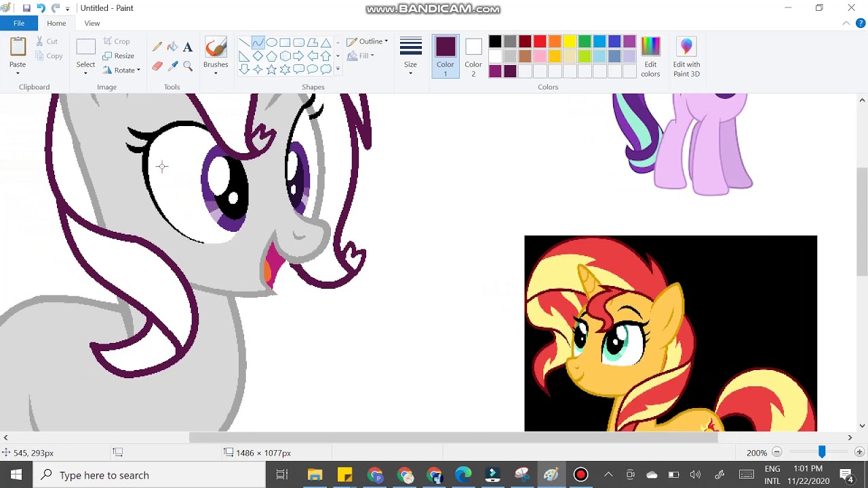
Task: Select the Color picker eyedropper tool
Action: click(172, 66)
